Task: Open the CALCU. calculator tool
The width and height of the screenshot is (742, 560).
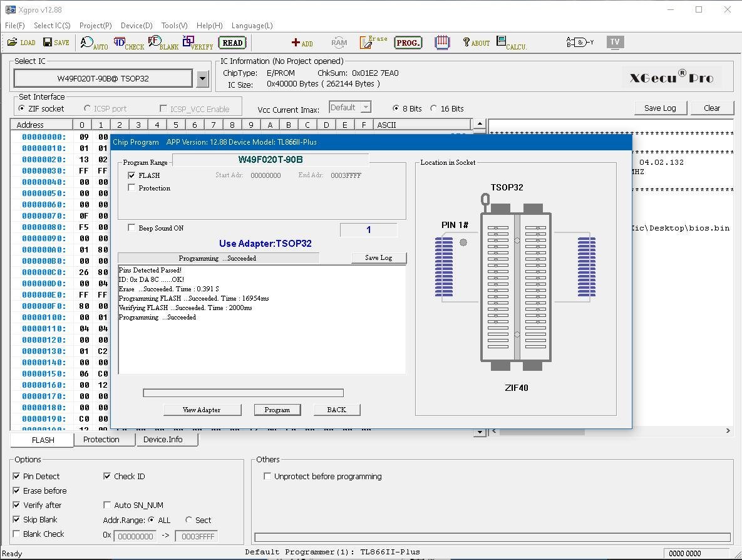Action: pos(512,43)
